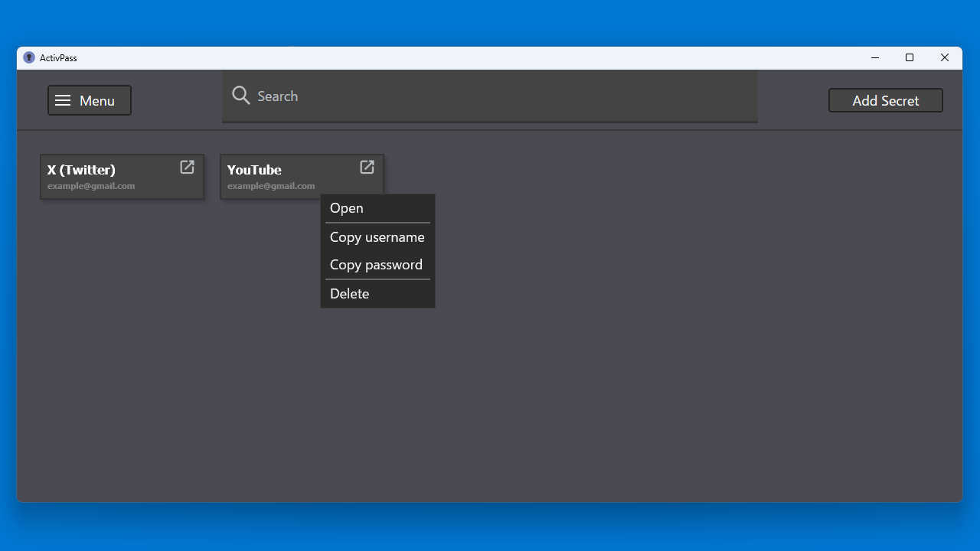Open the YouTube external link icon
The image size is (980, 551).
[367, 167]
